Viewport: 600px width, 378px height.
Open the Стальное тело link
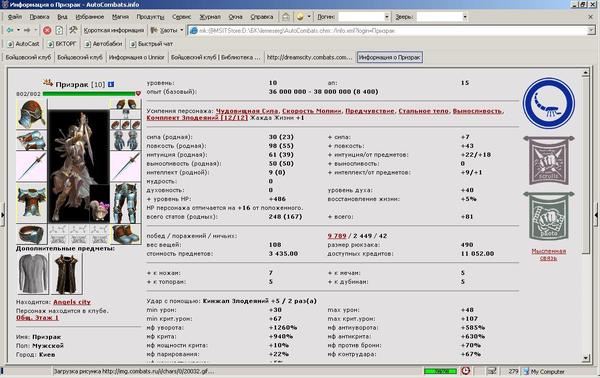(x=423, y=111)
